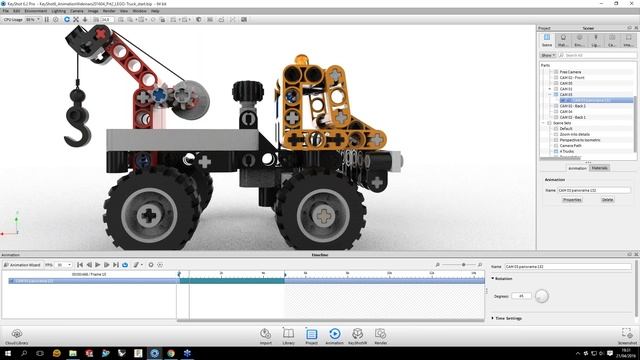Open Environment tab in Project panel
Image resolution: width=640 pixels, height=360 pixels.
(579, 40)
